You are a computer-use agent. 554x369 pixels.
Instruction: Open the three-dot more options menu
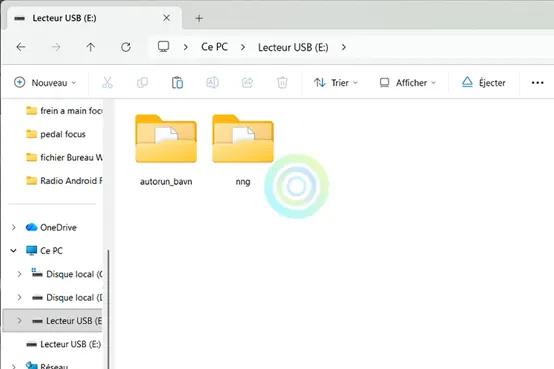click(x=537, y=83)
